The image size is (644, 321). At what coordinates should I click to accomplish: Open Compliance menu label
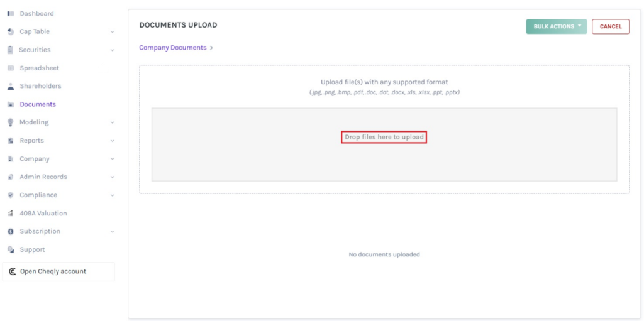(38, 195)
